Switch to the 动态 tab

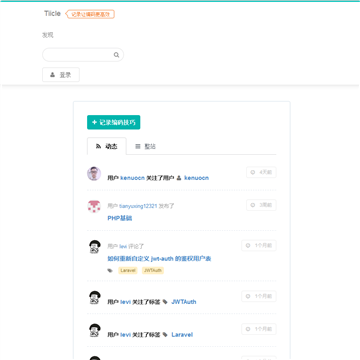pyautogui.click(x=107, y=146)
